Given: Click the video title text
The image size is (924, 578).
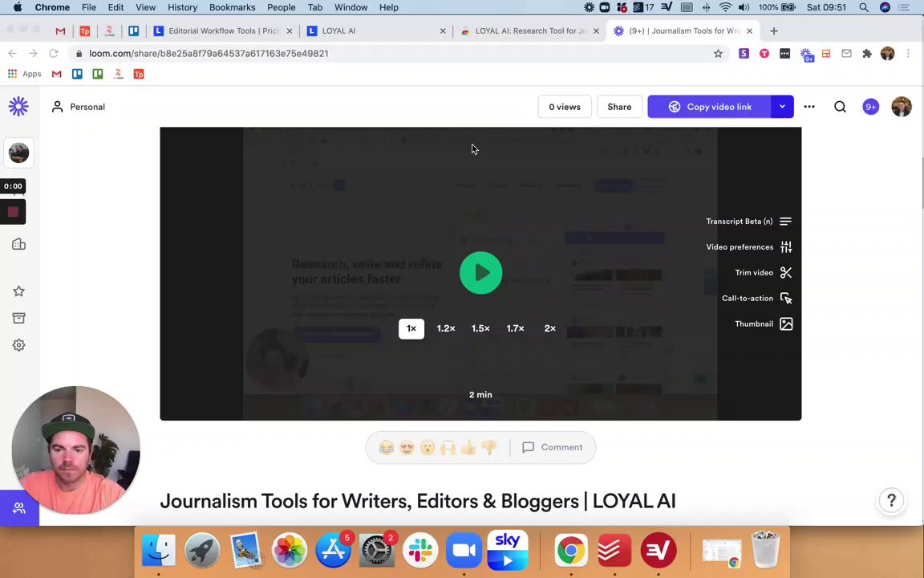Looking at the screenshot, I should point(418,501).
